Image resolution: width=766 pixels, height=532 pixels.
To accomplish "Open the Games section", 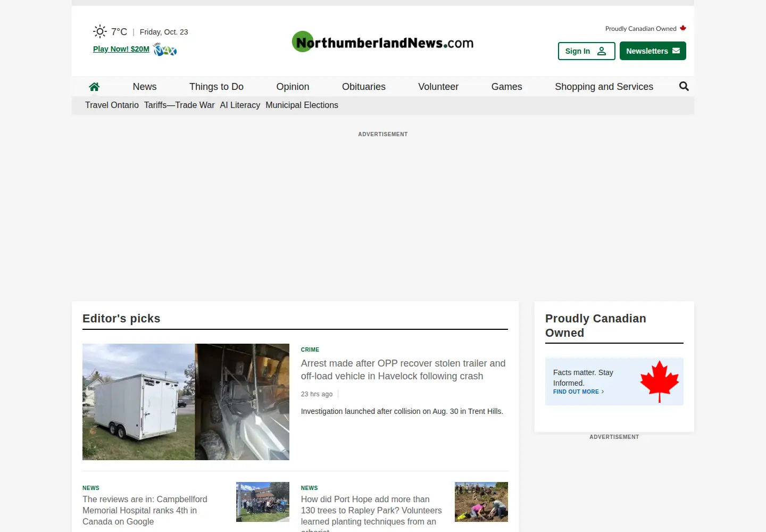I will [507, 87].
